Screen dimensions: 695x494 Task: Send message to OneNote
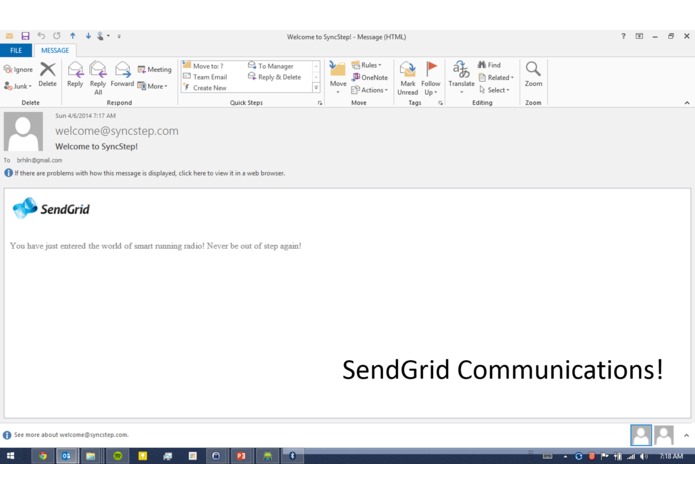(x=370, y=77)
